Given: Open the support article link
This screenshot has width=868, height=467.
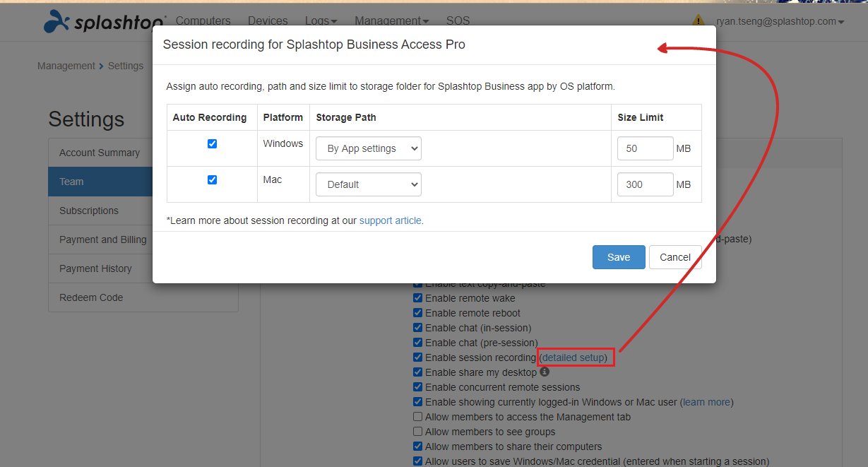Looking at the screenshot, I should point(391,220).
